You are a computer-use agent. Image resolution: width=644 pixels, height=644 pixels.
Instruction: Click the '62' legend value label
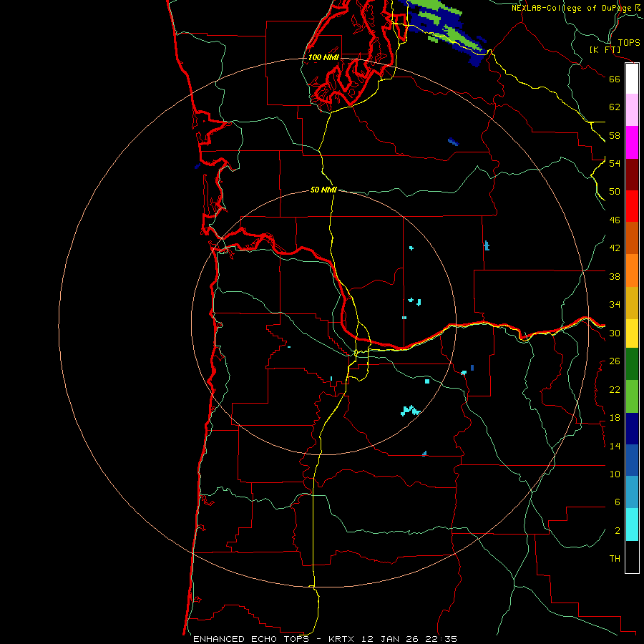coord(615,107)
